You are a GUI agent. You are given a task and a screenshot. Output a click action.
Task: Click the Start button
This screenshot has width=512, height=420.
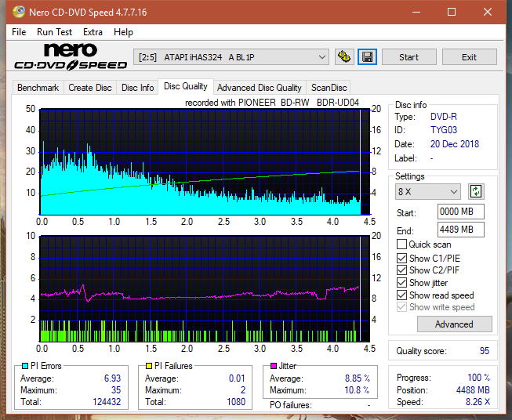coord(409,57)
